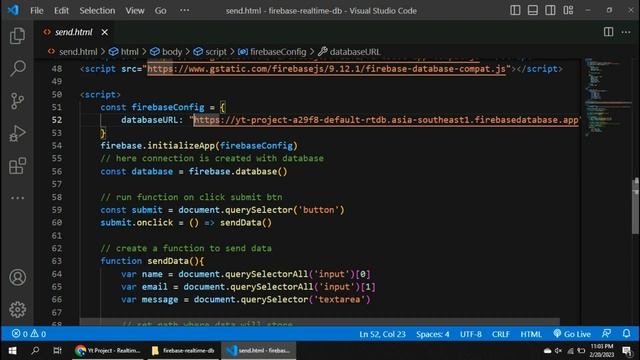This screenshot has height=360, width=640.
Task: Open the File menu
Action: tap(36, 11)
